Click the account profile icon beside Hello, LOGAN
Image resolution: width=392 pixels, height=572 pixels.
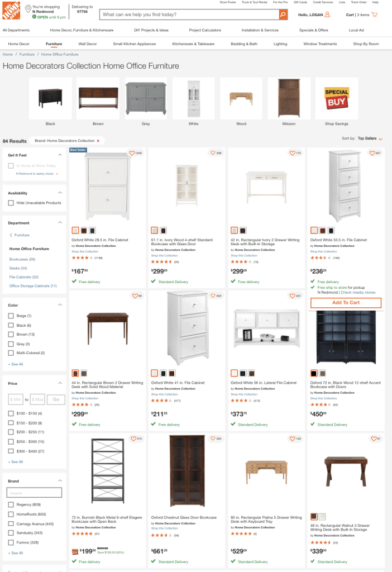pos(327,15)
